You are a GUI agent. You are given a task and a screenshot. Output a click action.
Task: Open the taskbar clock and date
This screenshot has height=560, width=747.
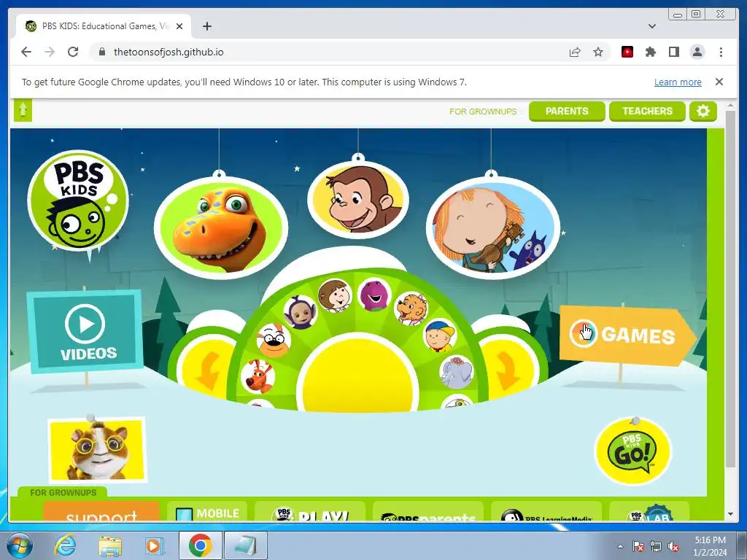pos(710,545)
